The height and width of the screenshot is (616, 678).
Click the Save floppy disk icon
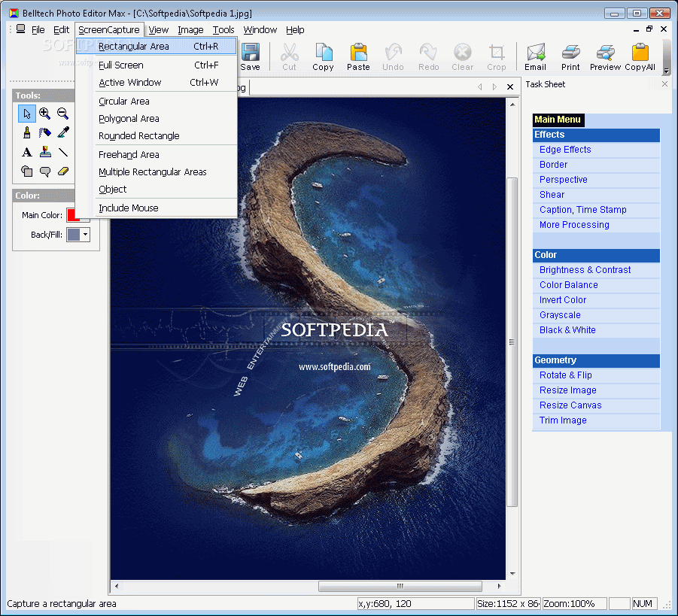tap(251, 53)
